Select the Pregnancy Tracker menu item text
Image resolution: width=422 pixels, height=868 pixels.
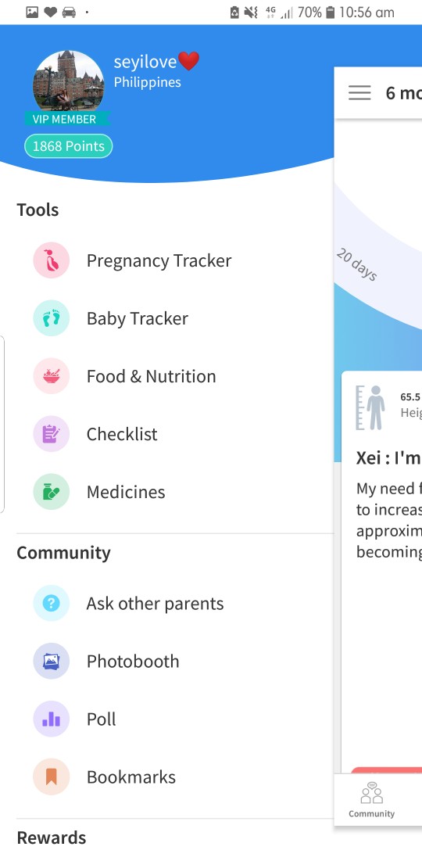[x=159, y=260]
